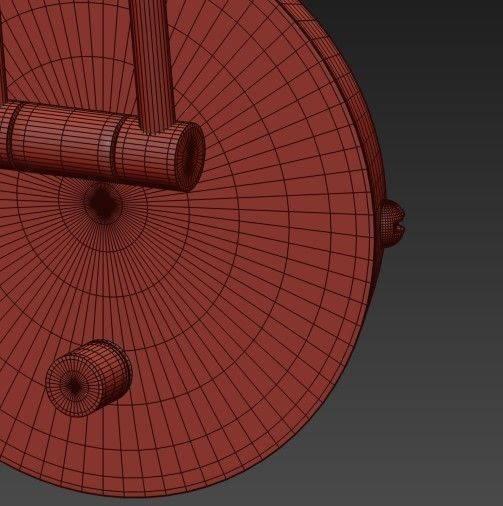Select the small cylindrical knob on disc
The image size is (503, 506).
88,378
